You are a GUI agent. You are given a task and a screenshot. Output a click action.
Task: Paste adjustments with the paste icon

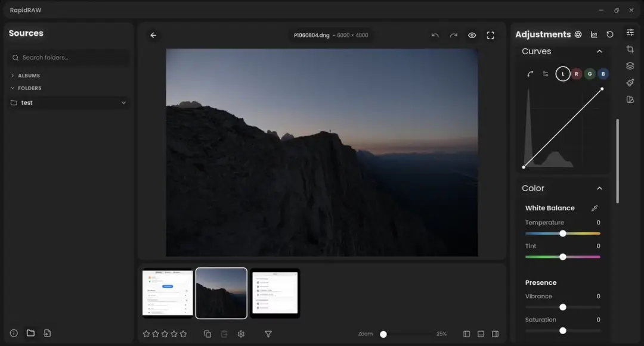click(224, 334)
